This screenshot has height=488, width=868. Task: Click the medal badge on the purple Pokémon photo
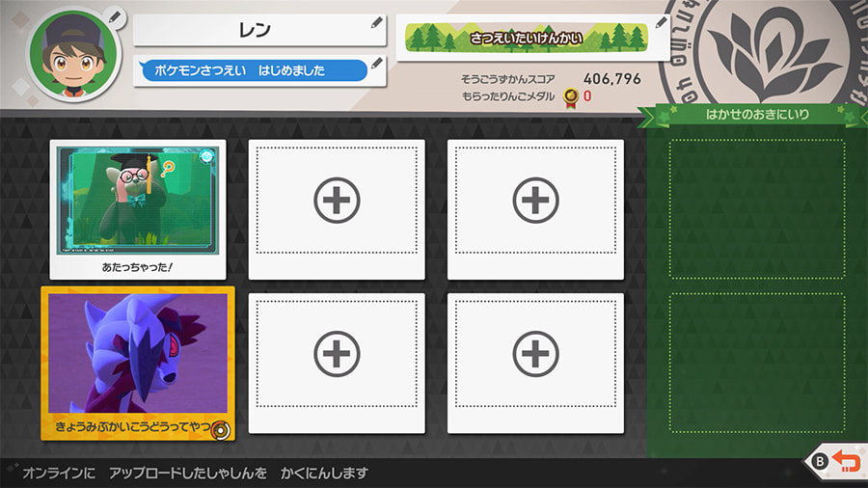(x=219, y=430)
